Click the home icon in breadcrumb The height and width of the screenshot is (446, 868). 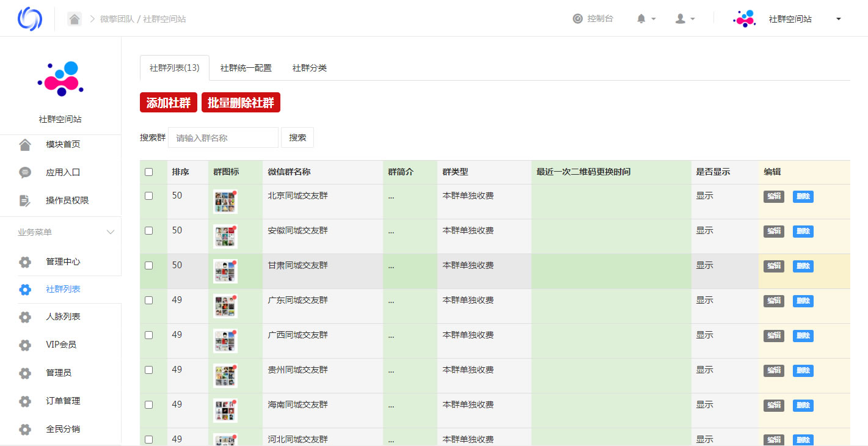tap(75, 19)
